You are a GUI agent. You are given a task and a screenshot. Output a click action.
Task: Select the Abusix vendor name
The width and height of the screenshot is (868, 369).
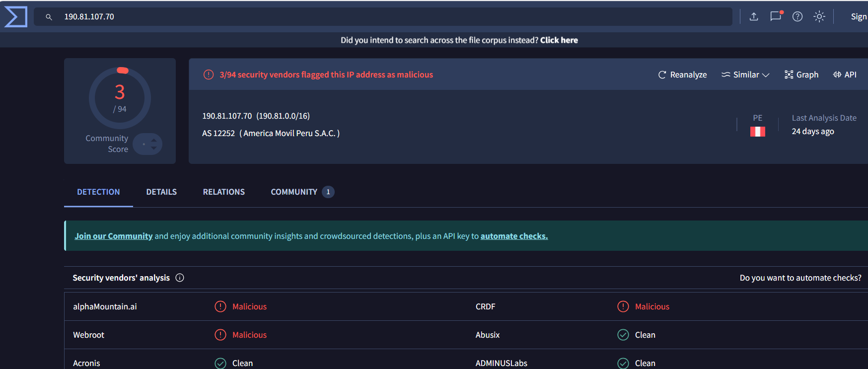coord(488,335)
